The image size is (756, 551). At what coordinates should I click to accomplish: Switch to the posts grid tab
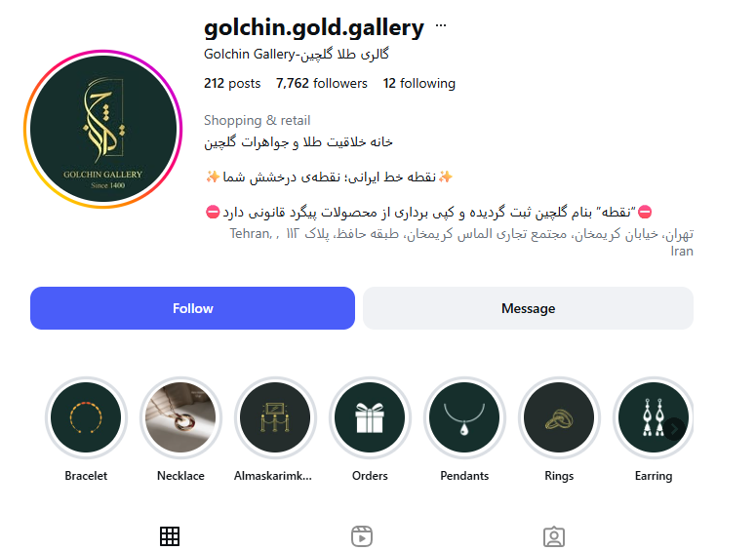click(x=170, y=536)
